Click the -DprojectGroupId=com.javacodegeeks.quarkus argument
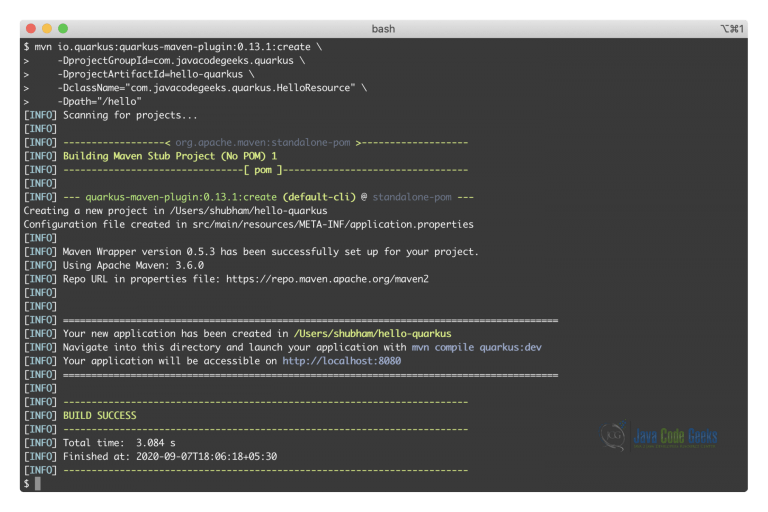 (x=175, y=61)
